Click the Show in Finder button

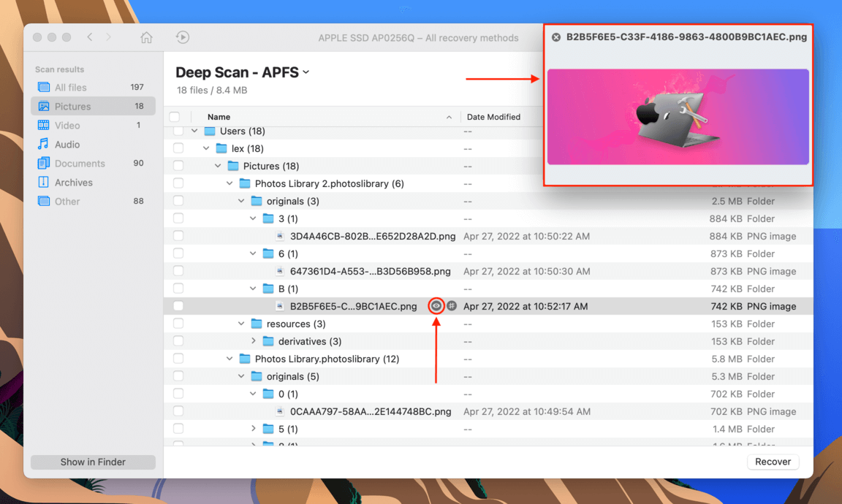[x=93, y=462]
